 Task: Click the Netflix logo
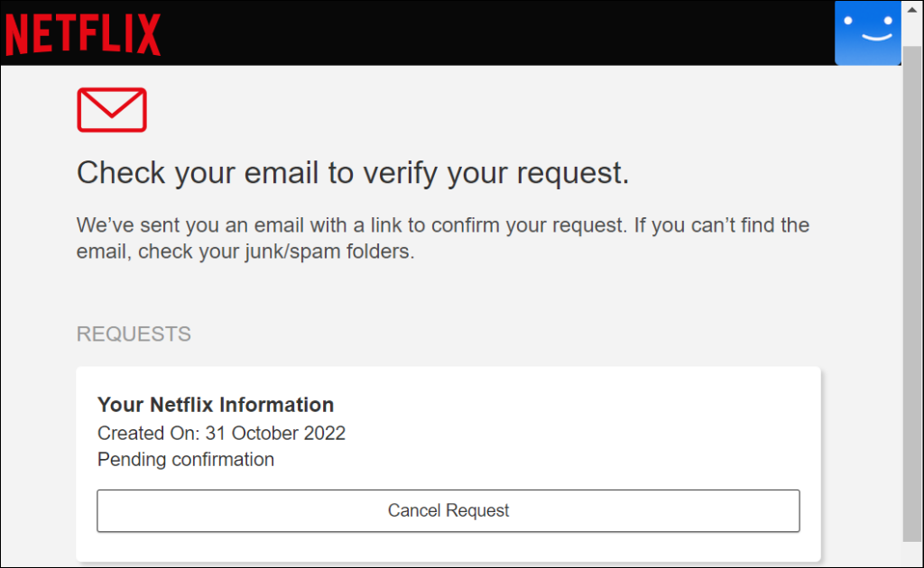point(83,35)
